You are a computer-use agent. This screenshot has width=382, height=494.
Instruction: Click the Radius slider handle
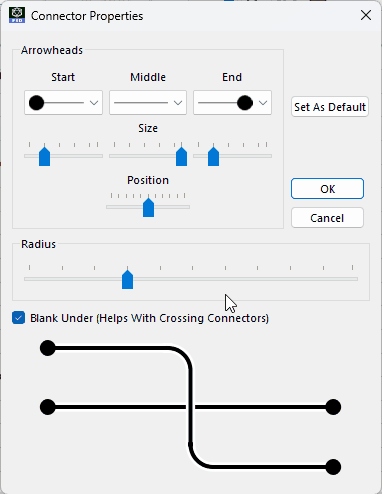tap(127, 279)
